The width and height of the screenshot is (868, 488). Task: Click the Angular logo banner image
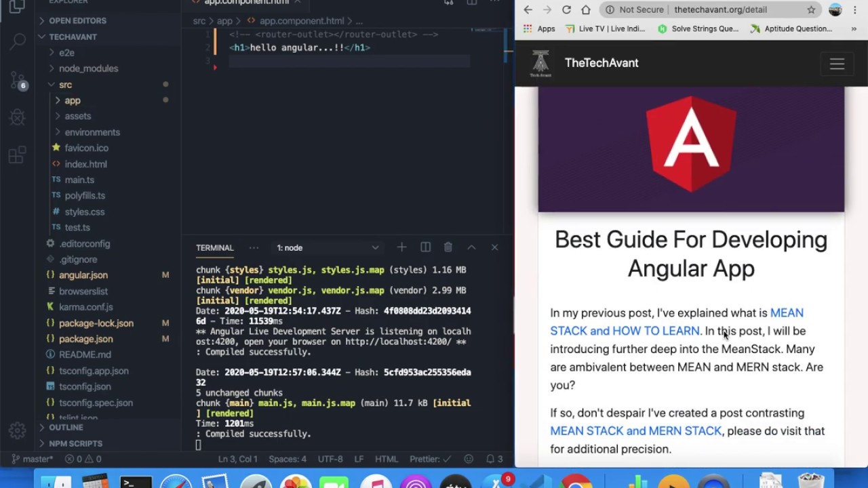691,149
